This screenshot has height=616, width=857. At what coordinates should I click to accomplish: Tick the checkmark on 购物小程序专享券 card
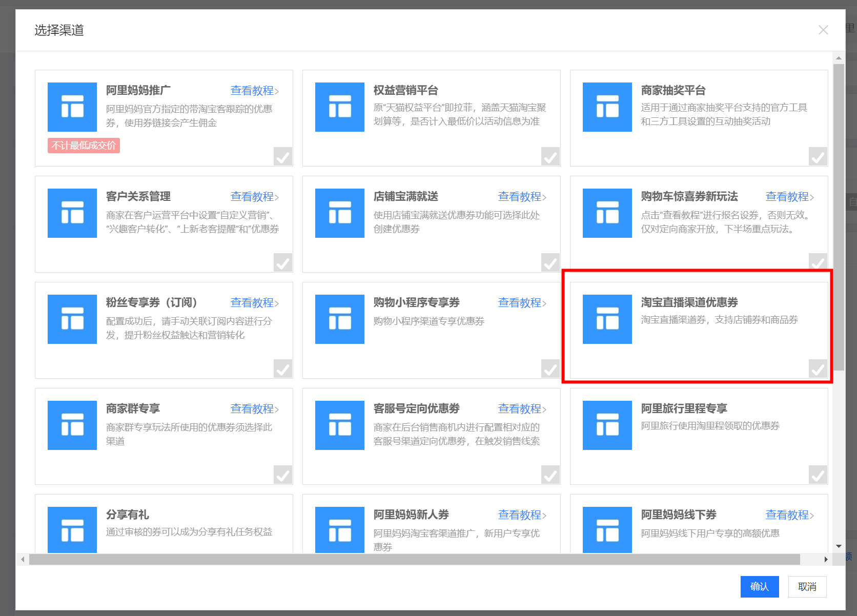coord(550,368)
